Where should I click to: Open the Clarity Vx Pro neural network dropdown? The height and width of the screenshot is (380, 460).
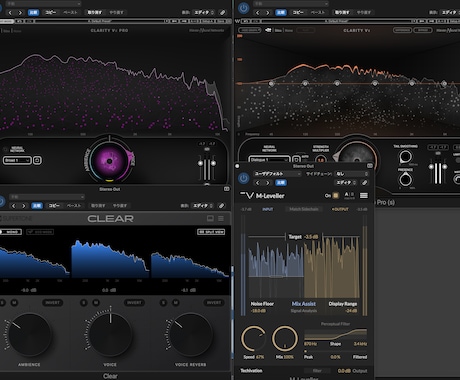pyautogui.click(x=17, y=160)
